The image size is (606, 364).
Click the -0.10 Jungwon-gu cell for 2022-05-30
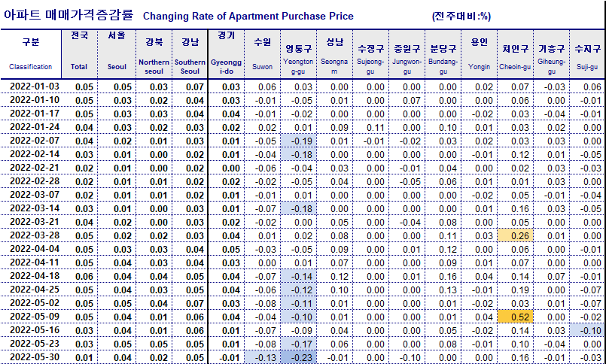coord(407,357)
